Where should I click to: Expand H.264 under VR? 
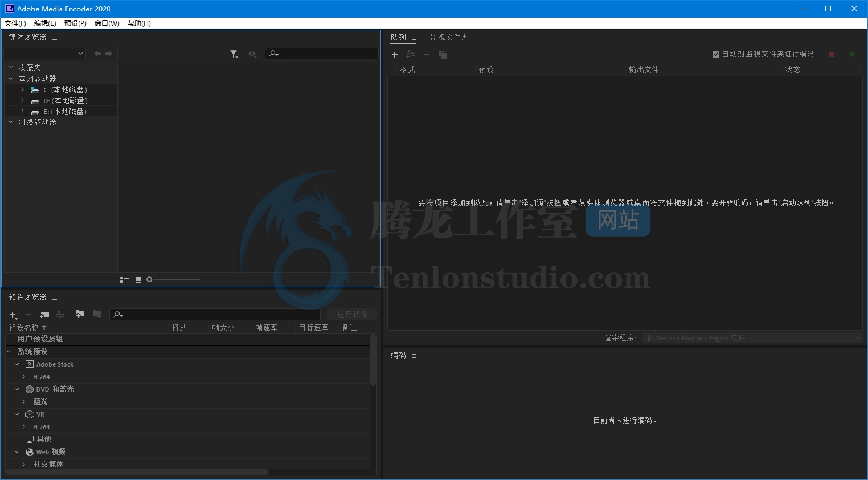tap(23, 427)
